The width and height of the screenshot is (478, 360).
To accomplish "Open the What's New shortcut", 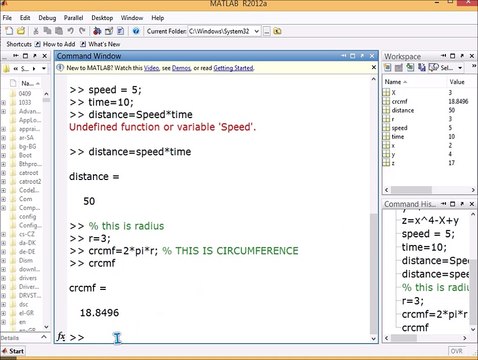I will pyautogui.click(x=100, y=44).
